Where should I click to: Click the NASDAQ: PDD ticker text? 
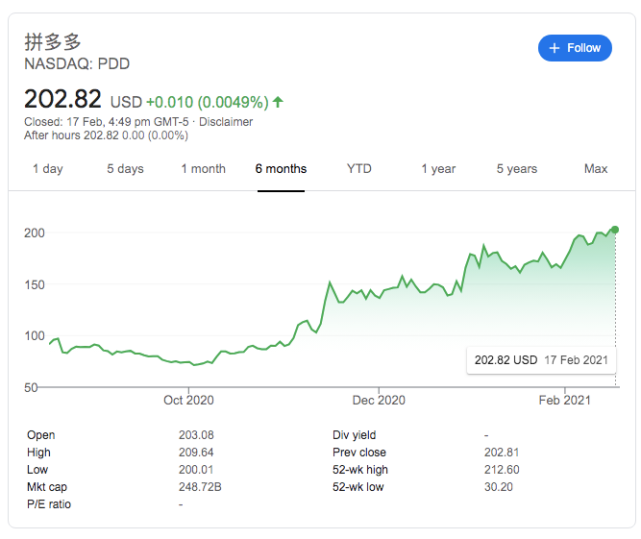(x=77, y=64)
